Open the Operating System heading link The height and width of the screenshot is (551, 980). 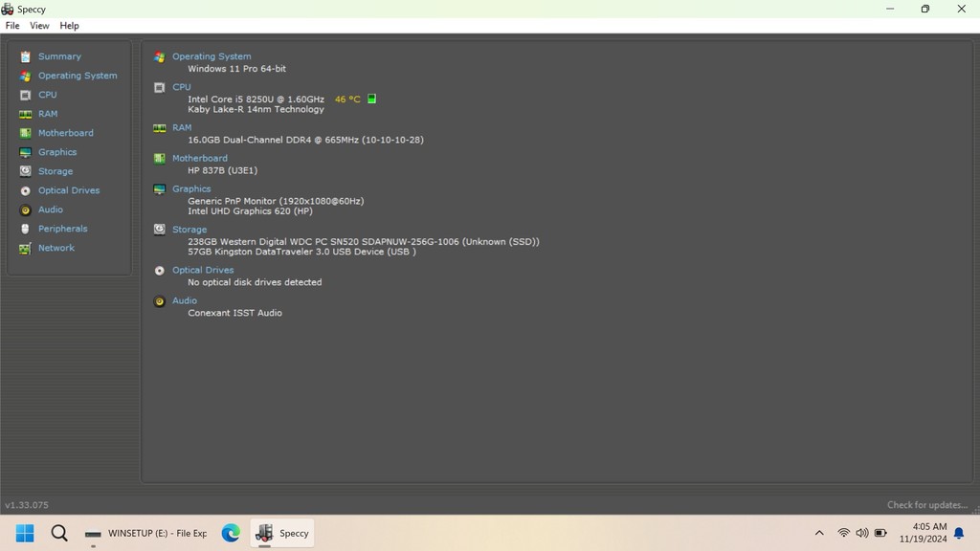[212, 55]
